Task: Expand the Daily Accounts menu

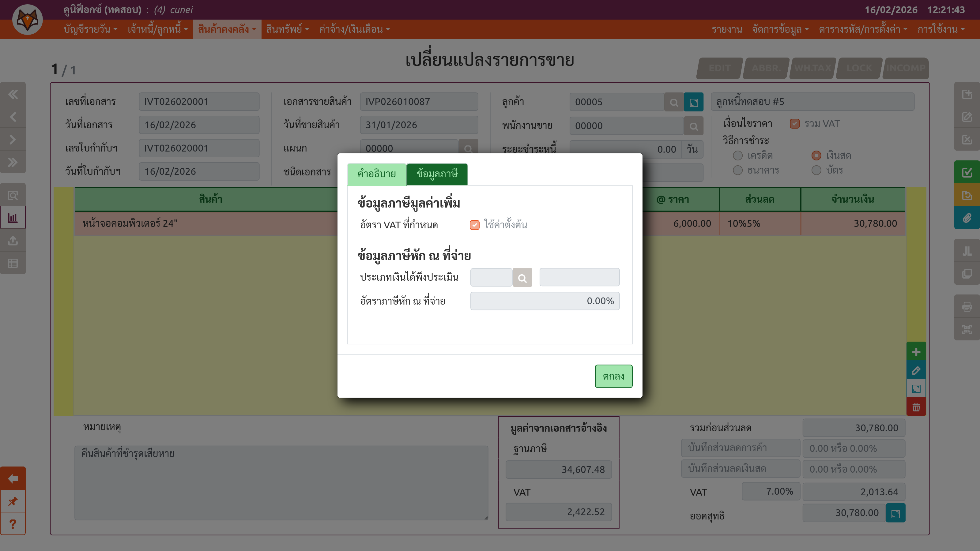Action: click(x=91, y=29)
